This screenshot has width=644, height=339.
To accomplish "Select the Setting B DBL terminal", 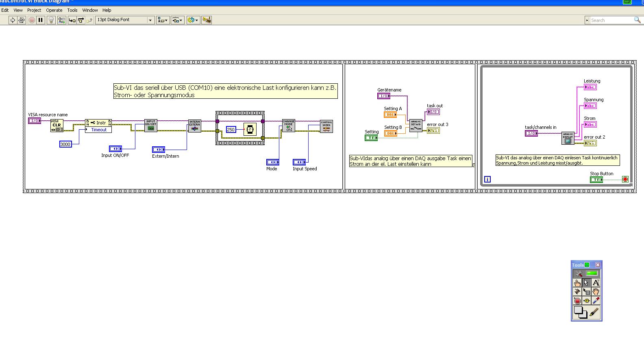I will pyautogui.click(x=391, y=133).
